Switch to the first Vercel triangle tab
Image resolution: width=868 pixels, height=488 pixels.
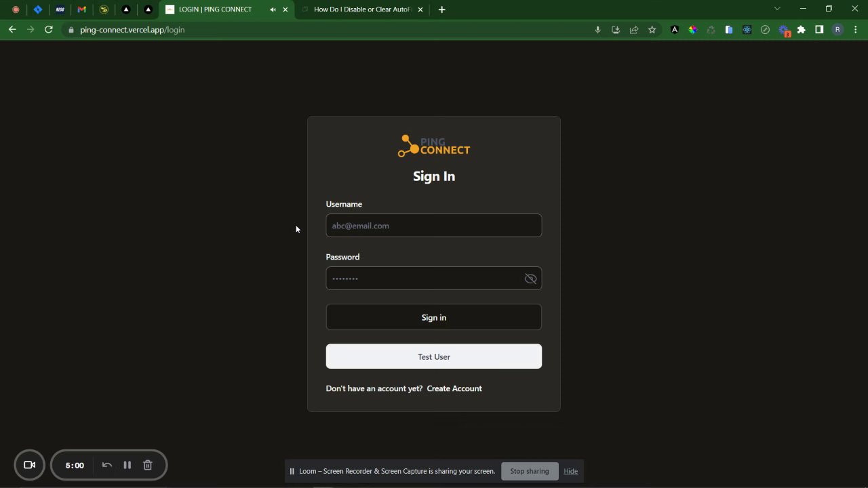tap(126, 9)
